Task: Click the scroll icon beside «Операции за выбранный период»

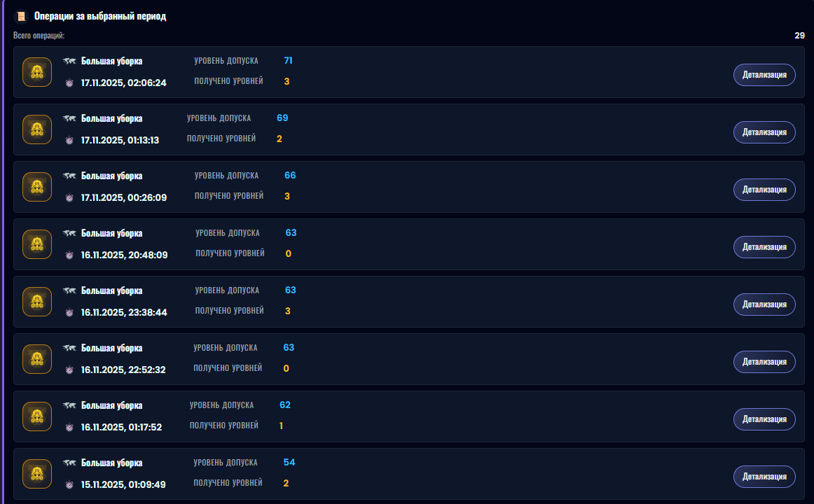Action: (x=21, y=16)
